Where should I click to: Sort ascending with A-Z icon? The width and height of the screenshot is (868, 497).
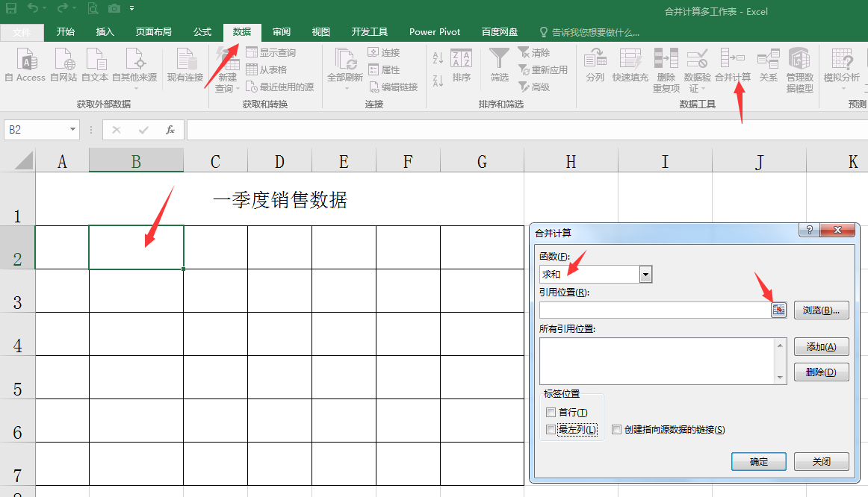pos(438,57)
